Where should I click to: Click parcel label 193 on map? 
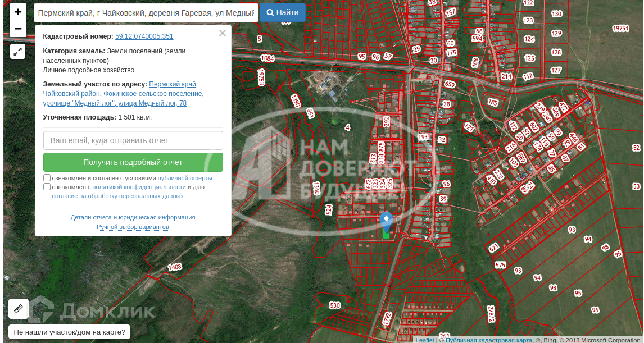point(423,137)
